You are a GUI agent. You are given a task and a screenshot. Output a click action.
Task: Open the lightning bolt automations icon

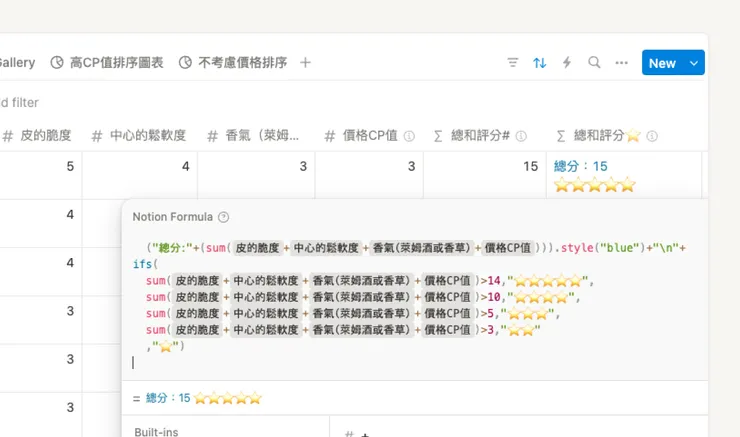pyautogui.click(x=567, y=62)
